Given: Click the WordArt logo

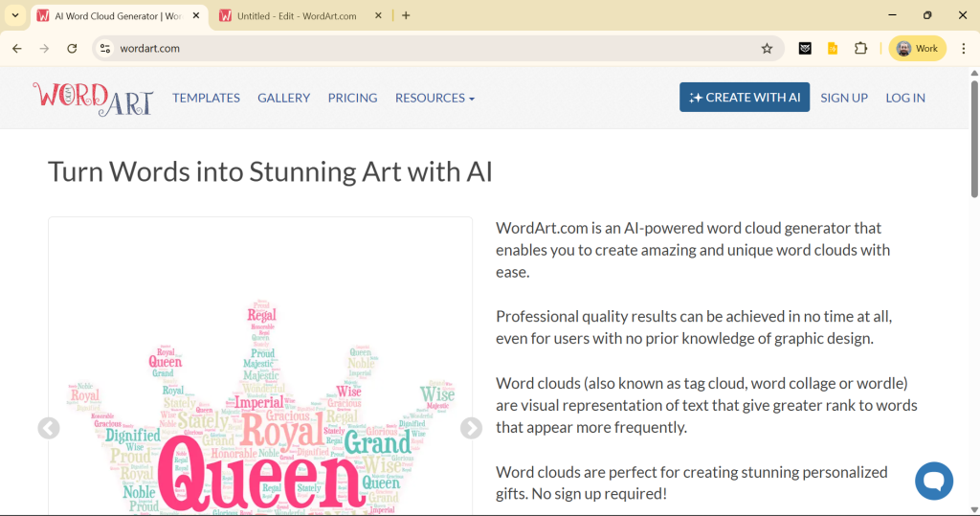Looking at the screenshot, I should [93, 98].
